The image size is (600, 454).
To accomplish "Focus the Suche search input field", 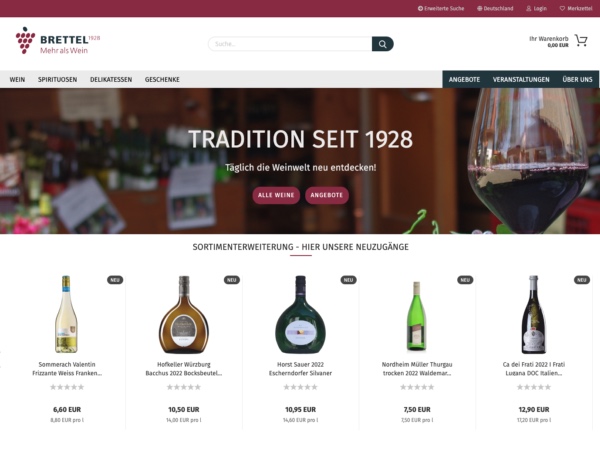I will click(290, 44).
